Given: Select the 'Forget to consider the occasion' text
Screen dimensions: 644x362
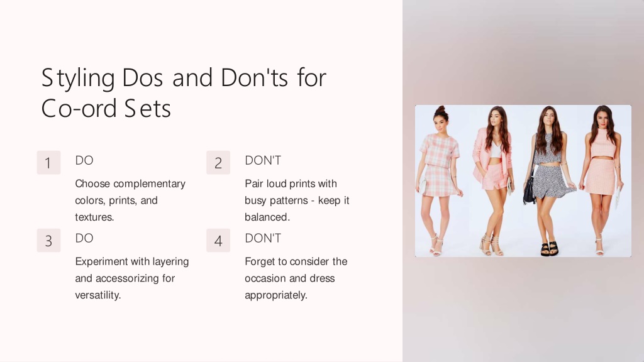Looking at the screenshot, I should click(296, 278).
